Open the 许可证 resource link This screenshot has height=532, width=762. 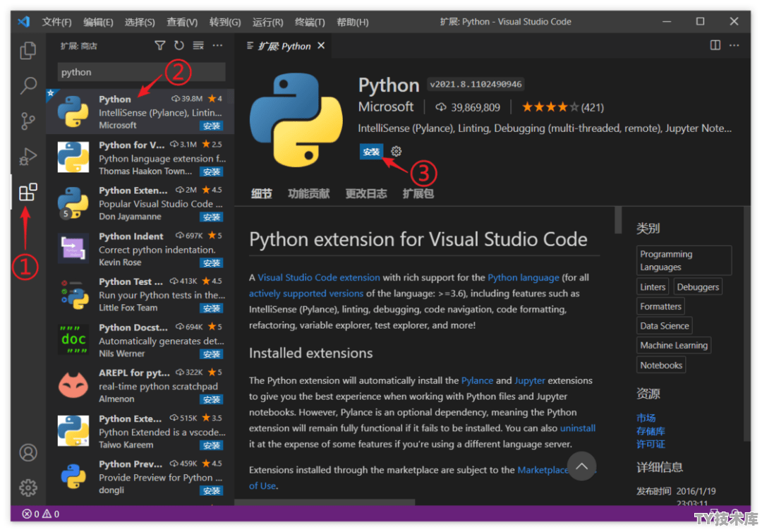point(651,444)
